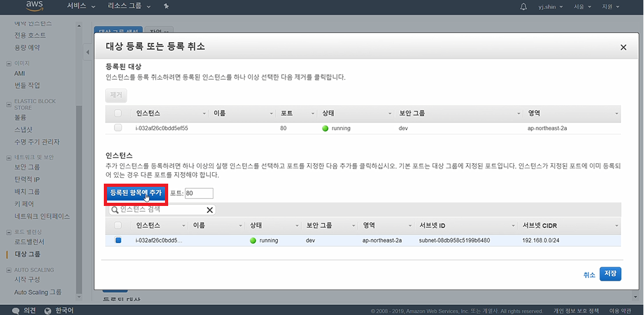Open 탄력적 IP in sidebar
This screenshot has width=644, height=315.
27,179
